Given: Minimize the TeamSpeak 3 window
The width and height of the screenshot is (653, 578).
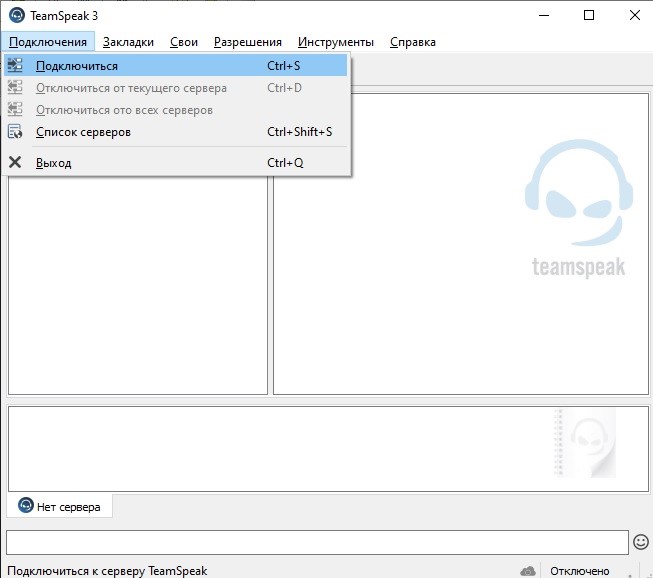Looking at the screenshot, I should click(544, 15).
